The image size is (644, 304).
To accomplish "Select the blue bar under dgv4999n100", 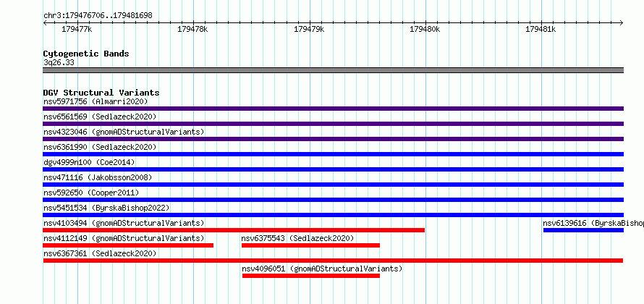I will pyautogui.click(x=333, y=169).
